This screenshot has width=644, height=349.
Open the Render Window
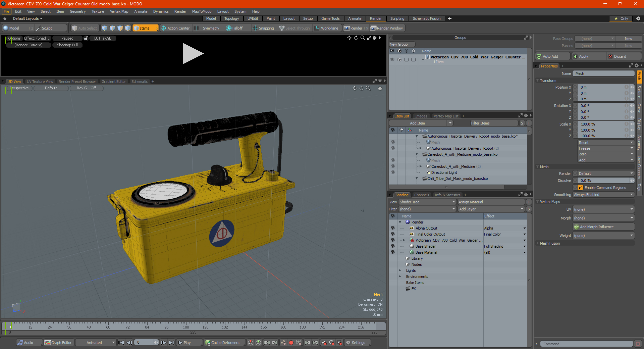[x=386, y=28]
